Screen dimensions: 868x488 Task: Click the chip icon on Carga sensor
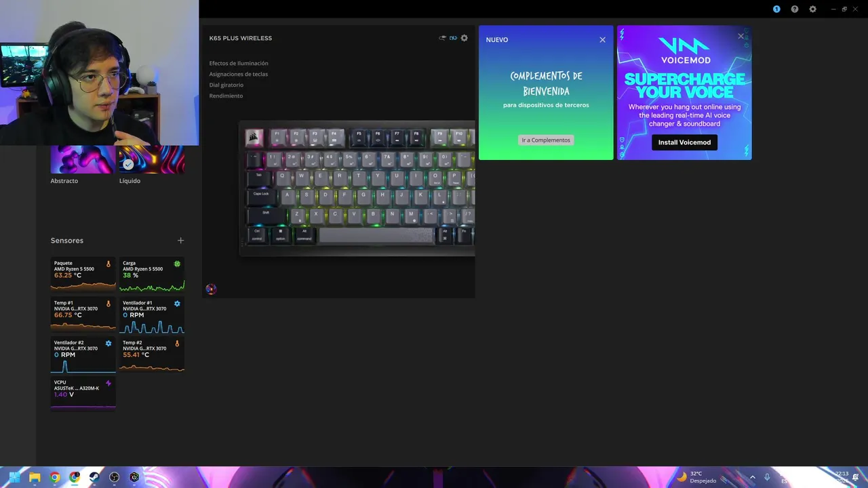177,264
